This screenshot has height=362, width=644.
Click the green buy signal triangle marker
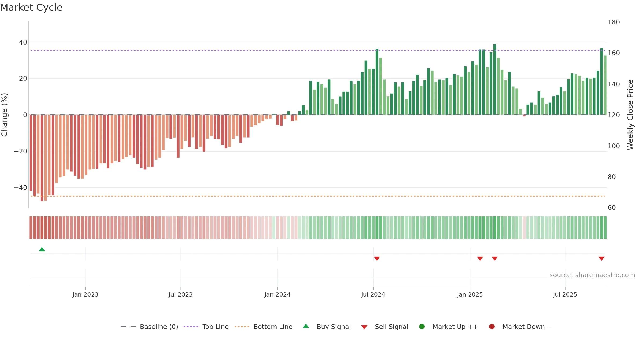[x=42, y=249]
